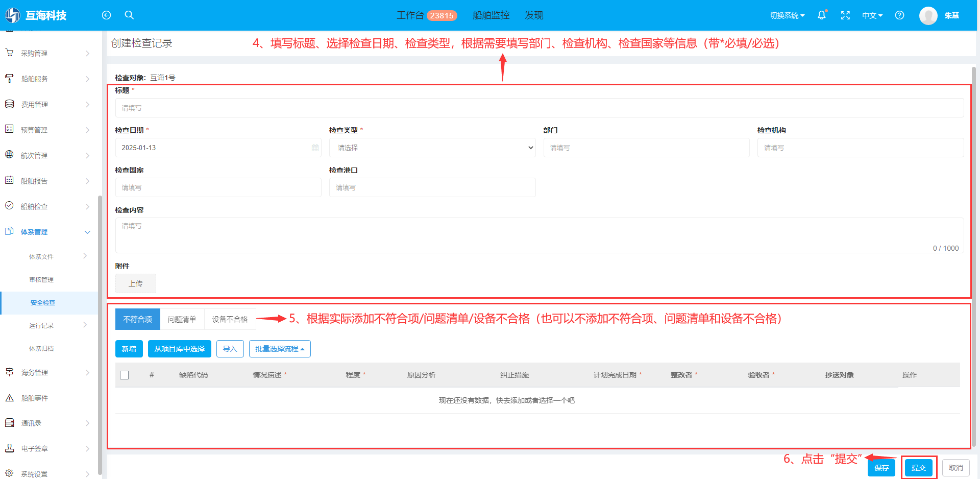Focus the 标题 input field
The image size is (980, 479).
click(540, 108)
